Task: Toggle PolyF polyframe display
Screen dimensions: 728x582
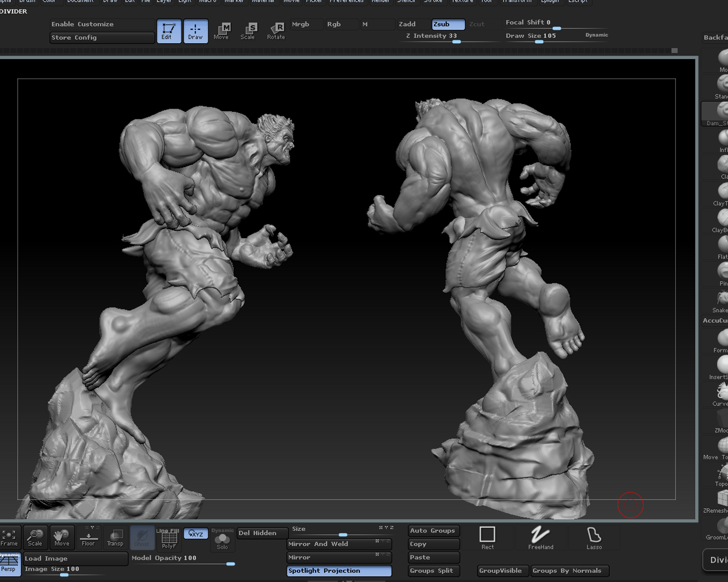Action: (x=169, y=539)
